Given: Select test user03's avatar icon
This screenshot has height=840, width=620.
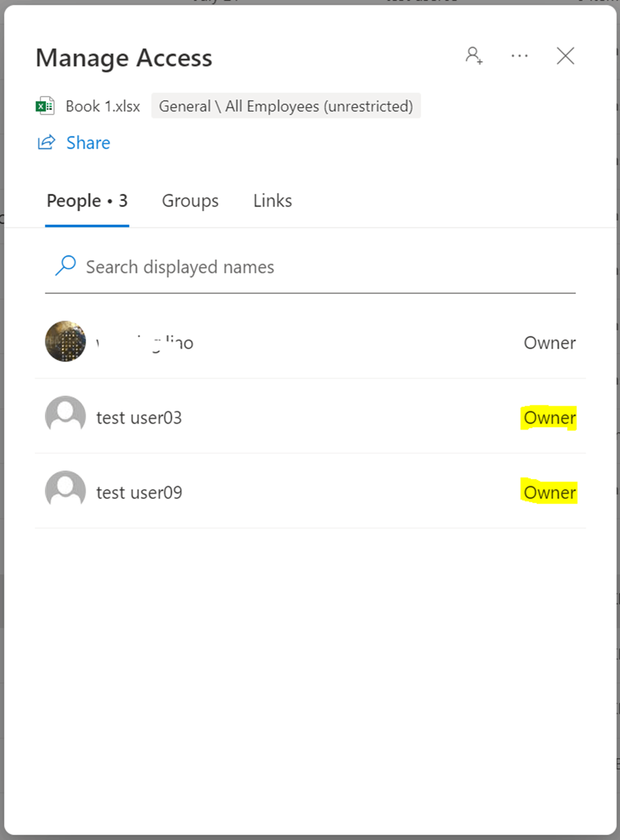Looking at the screenshot, I should [65, 415].
